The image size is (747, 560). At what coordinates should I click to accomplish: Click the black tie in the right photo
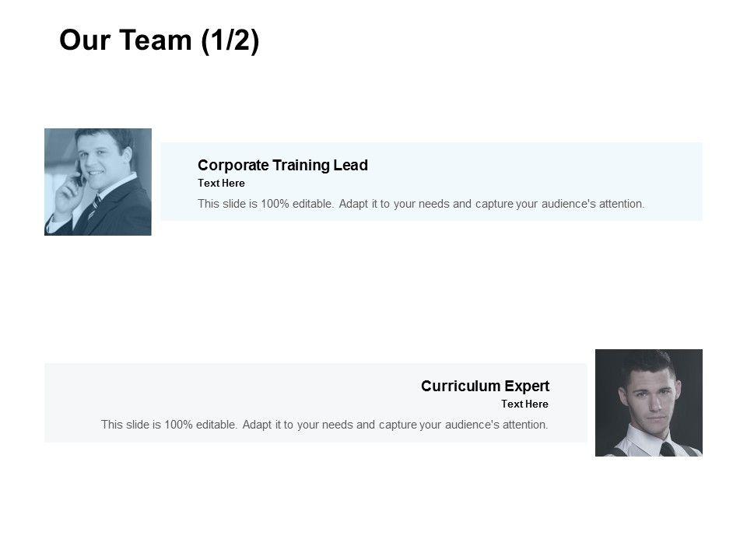667,448
